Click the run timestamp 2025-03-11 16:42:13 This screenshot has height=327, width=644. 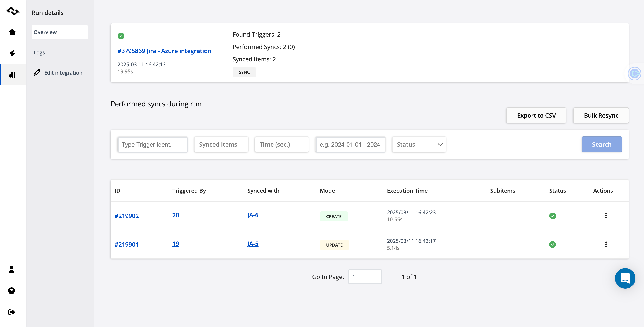point(141,64)
